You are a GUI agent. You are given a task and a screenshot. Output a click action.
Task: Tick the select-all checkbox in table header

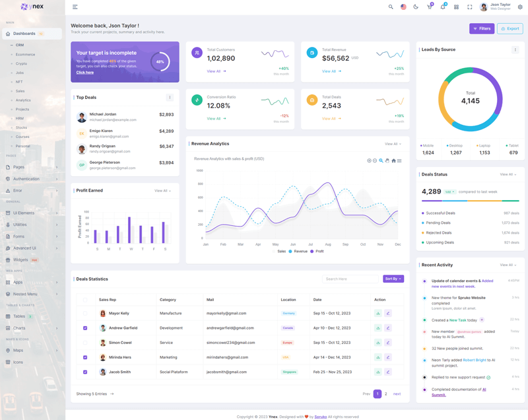(x=85, y=300)
